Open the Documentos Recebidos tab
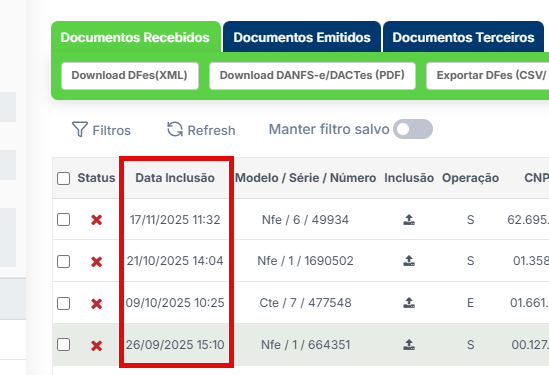The image size is (549, 375). pyautogui.click(x=135, y=37)
